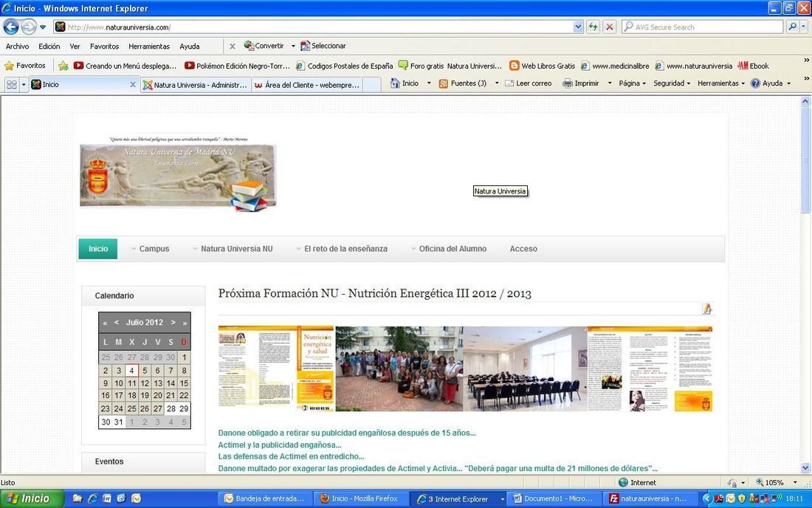
Task: Open the Ebook favorite
Action: pos(754,66)
